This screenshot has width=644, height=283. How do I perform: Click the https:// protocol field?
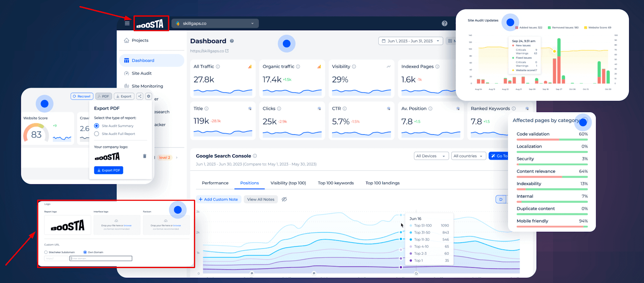(x=56, y=258)
